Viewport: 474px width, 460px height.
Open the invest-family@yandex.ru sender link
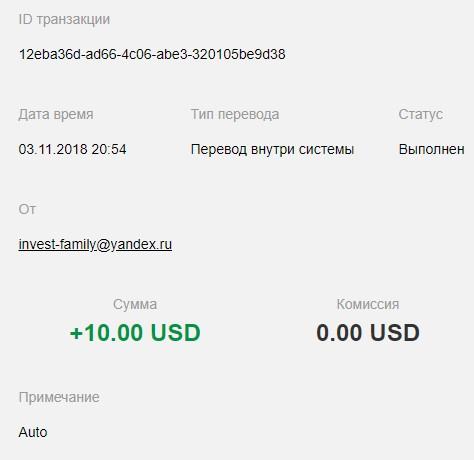click(95, 244)
